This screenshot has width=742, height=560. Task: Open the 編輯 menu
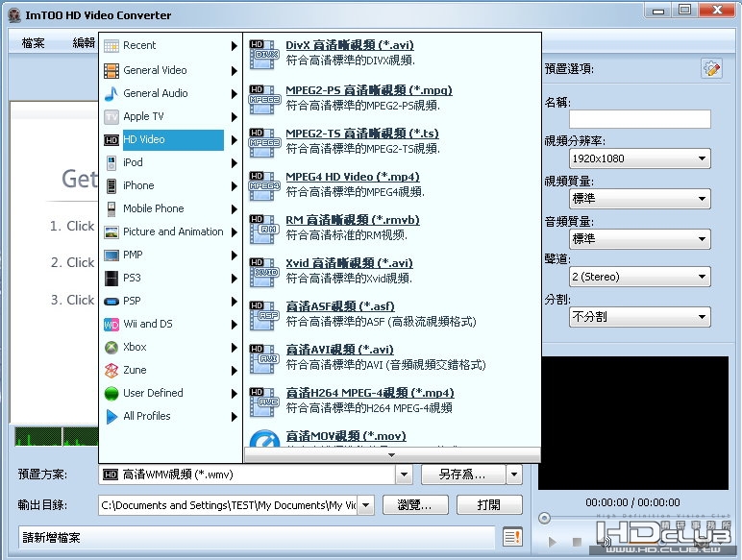pos(84,43)
